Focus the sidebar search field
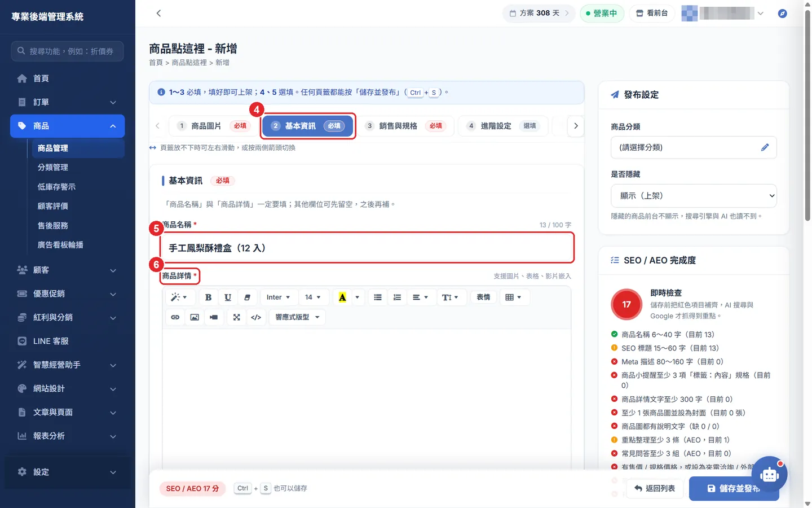Image resolution: width=812 pixels, height=508 pixels. 67,51
